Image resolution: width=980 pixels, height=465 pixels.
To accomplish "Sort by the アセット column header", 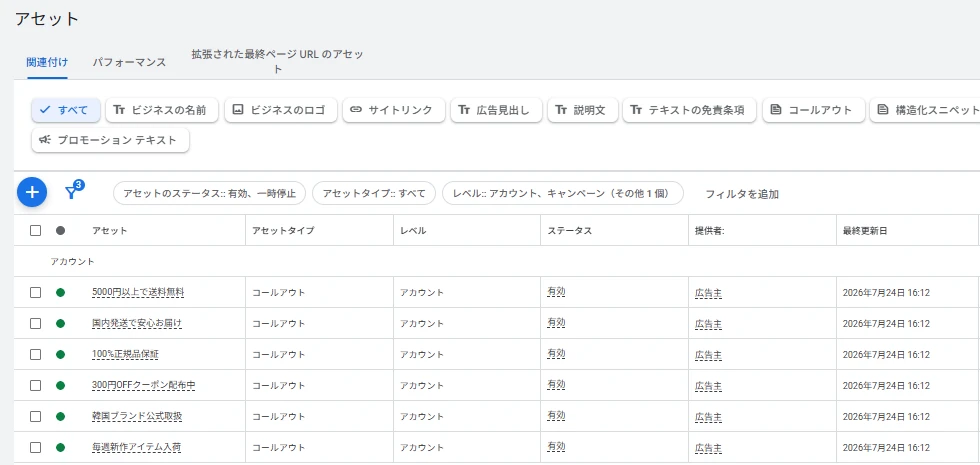I will (x=109, y=231).
